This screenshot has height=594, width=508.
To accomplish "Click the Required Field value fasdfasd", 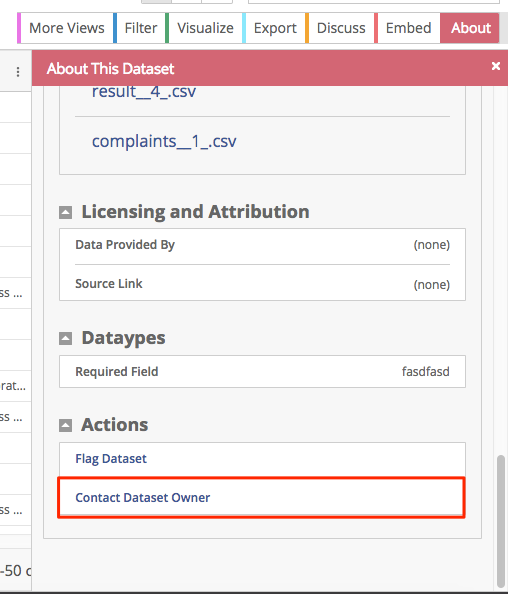I will click(x=425, y=372).
